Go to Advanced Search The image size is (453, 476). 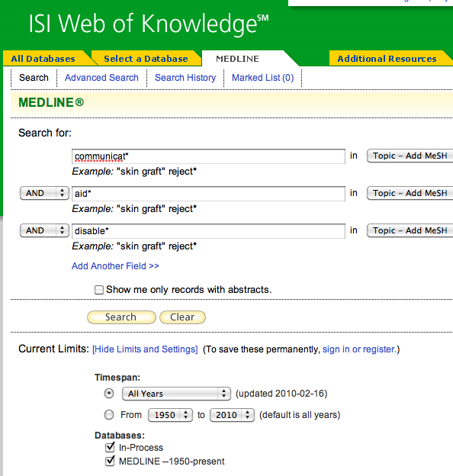(x=101, y=78)
